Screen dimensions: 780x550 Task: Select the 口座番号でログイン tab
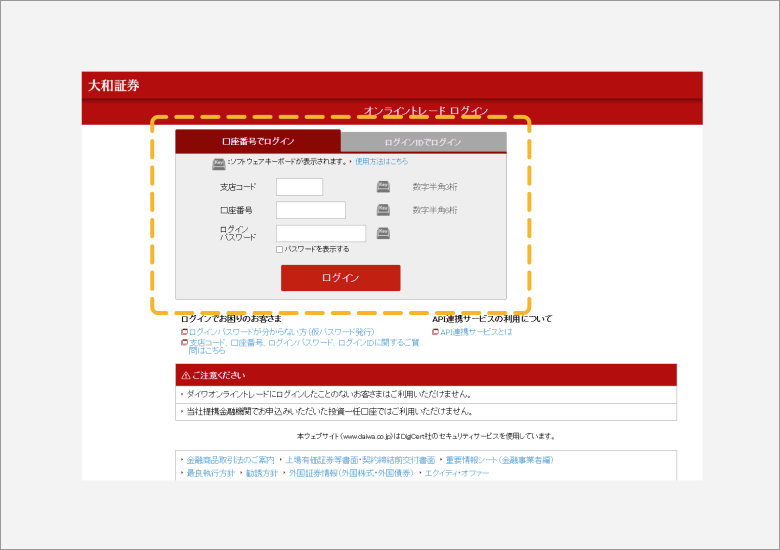(258, 141)
